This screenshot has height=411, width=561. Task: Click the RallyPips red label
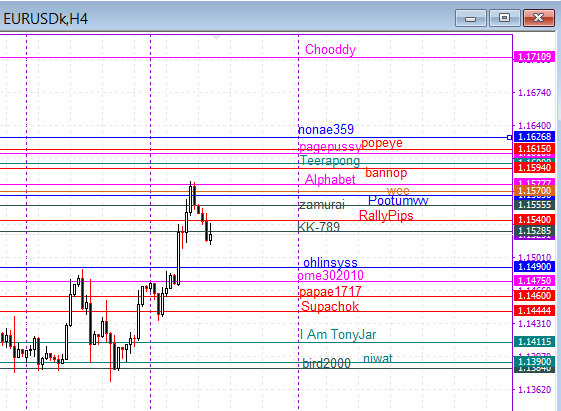386,216
